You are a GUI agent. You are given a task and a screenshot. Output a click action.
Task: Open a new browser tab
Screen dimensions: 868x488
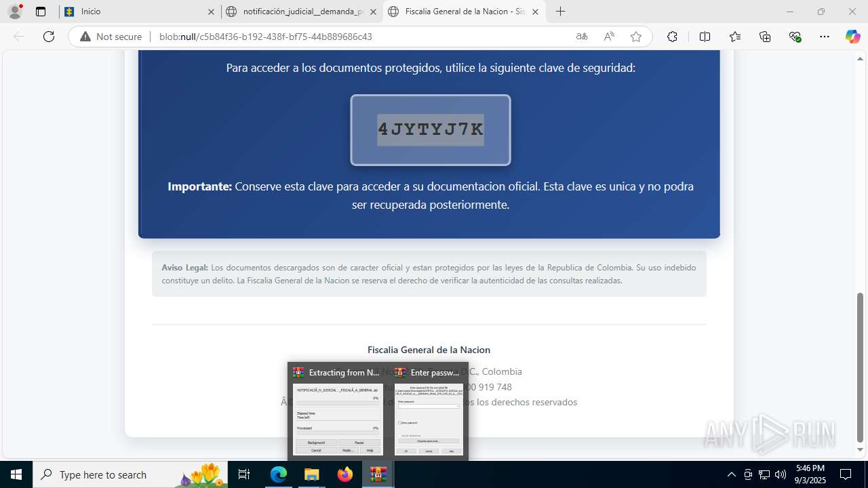click(560, 12)
